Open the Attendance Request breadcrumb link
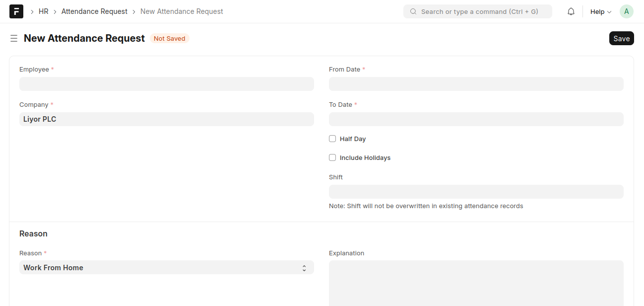This screenshot has height=306, width=644. tap(94, 11)
